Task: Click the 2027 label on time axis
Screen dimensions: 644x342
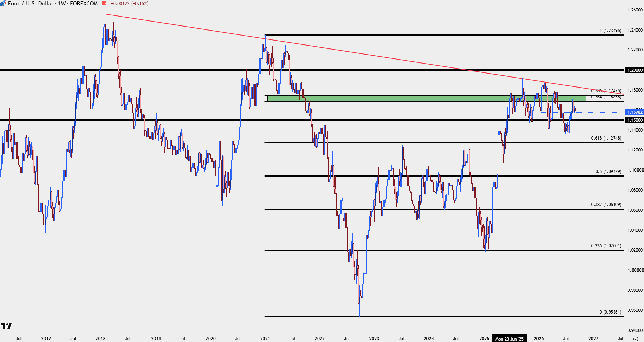Action: [593, 339]
